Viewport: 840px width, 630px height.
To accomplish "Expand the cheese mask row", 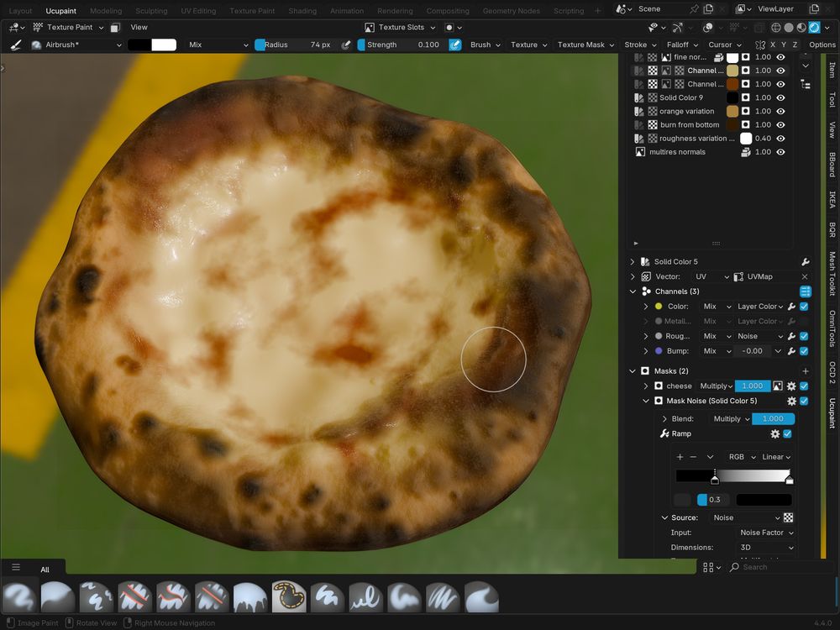I will point(645,386).
